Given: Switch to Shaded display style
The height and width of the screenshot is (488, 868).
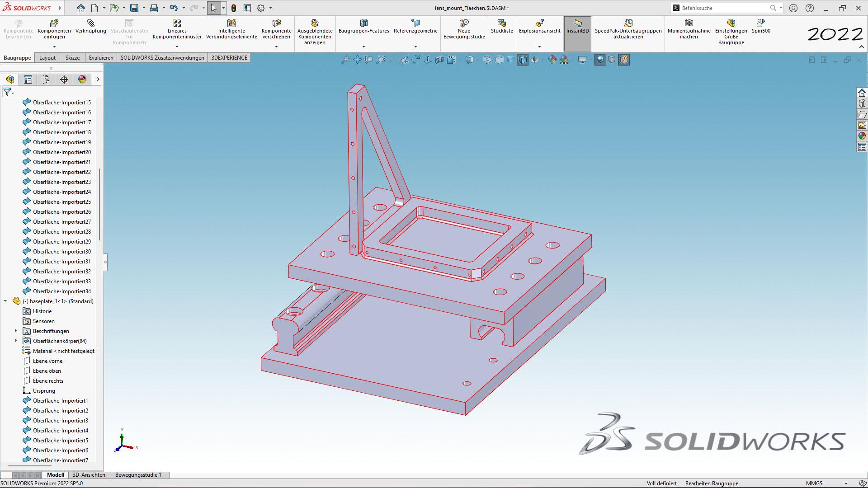Looking at the screenshot, I should (x=511, y=60).
